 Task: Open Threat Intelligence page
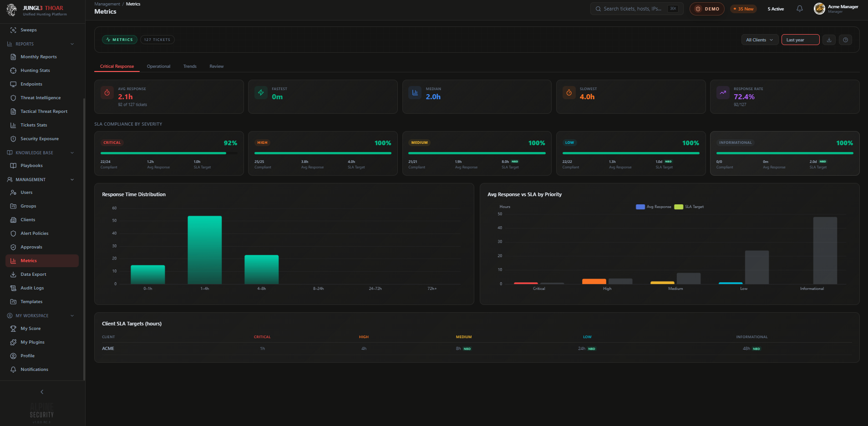tap(42, 98)
